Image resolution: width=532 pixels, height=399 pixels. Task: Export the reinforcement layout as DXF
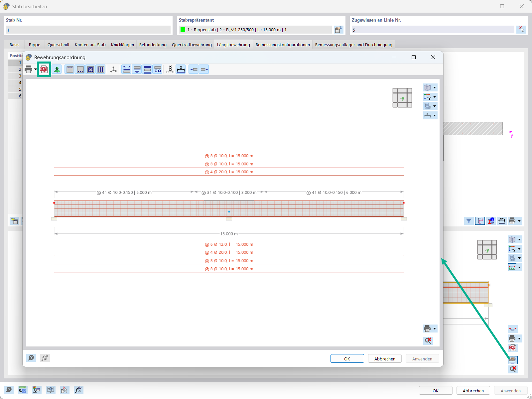tap(44, 69)
